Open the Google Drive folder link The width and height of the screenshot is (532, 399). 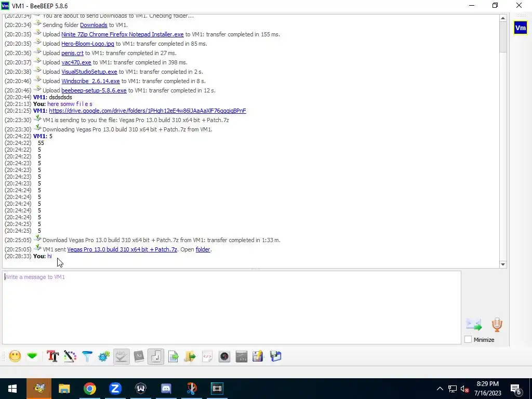tap(148, 111)
